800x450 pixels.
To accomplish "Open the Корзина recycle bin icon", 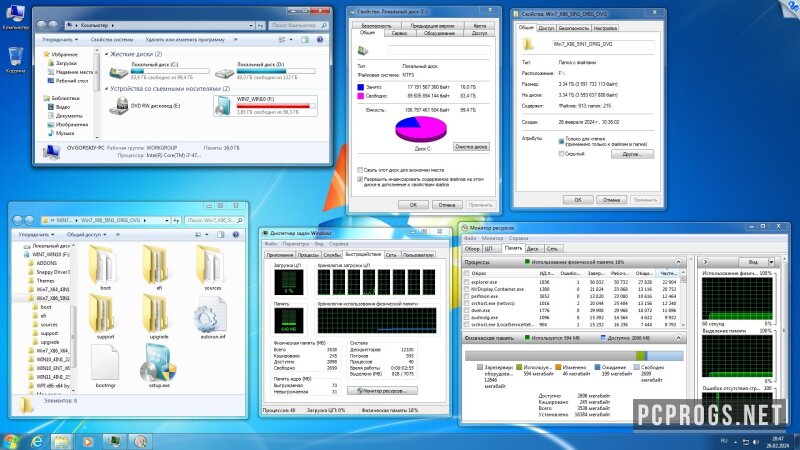I will [x=15, y=60].
